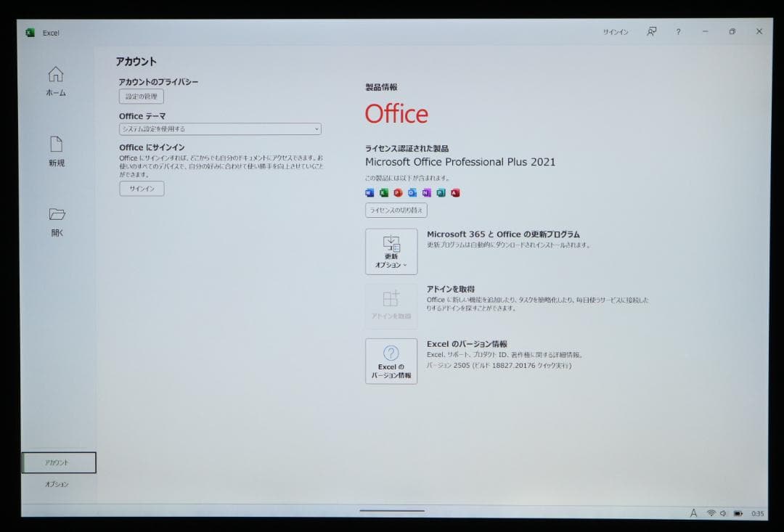This screenshot has width=784, height=532.
Task: Click the Microsoft 365 と Office の更新プログラム heading
Action: 503,234
